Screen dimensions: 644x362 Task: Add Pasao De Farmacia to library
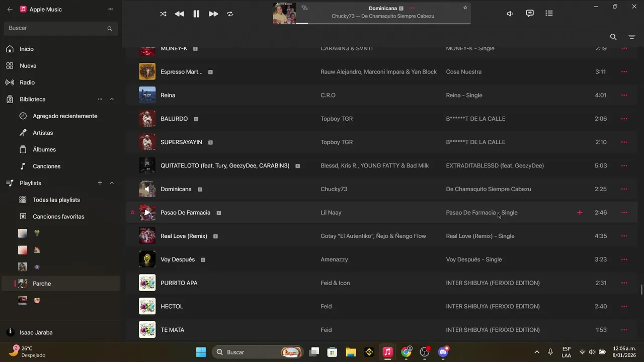[580, 213]
